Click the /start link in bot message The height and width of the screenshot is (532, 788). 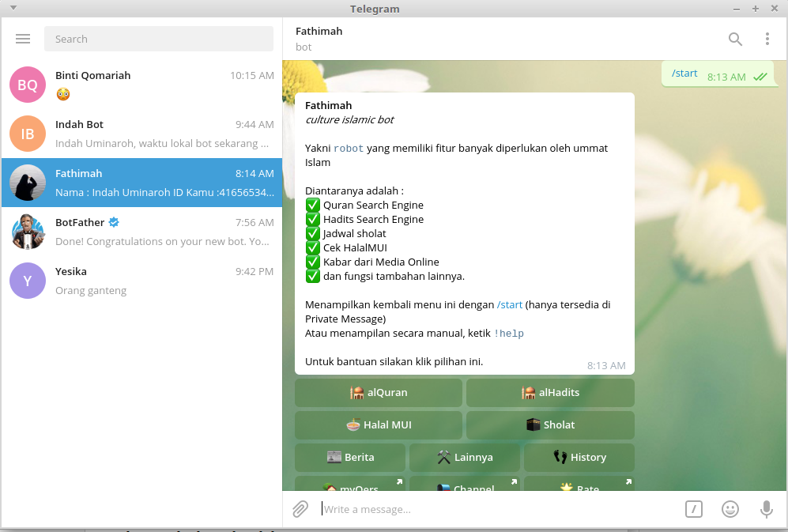[x=510, y=304]
